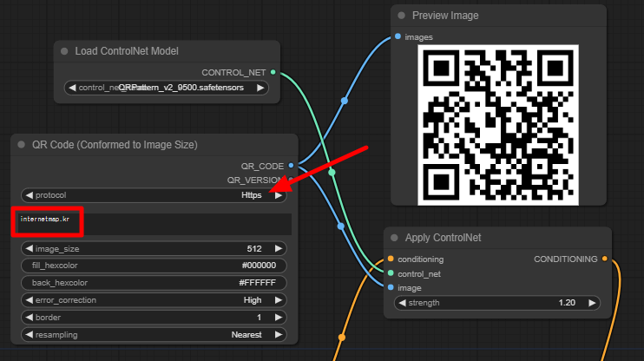Select the QR Code (Conformed to Image Size) title
This screenshot has width=644, height=361.
pyautogui.click(x=115, y=145)
